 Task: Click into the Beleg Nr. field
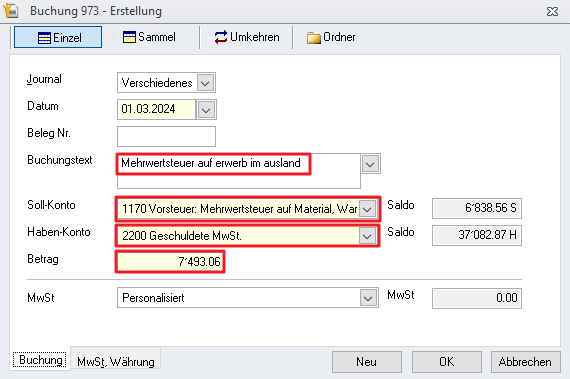click(x=166, y=137)
